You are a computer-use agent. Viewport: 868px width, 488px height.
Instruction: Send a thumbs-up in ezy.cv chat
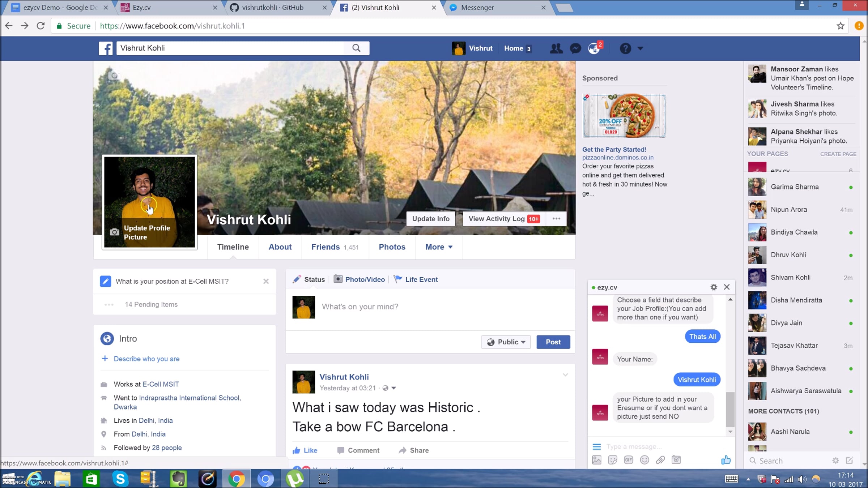(x=726, y=460)
